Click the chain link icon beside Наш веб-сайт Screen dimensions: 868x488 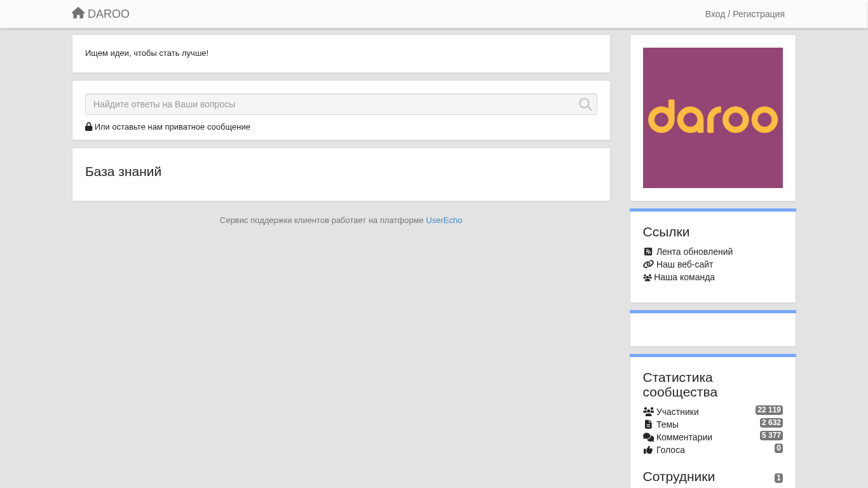click(x=648, y=264)
